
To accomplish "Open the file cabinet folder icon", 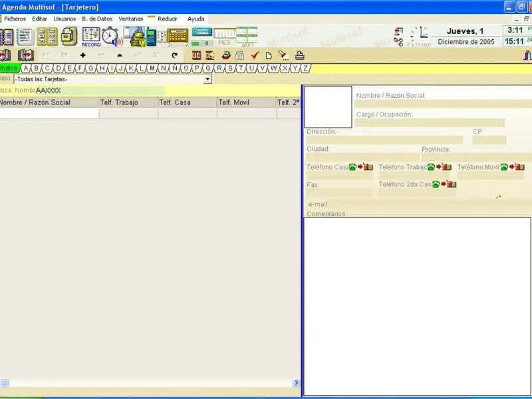I will (x=69, y=37).
